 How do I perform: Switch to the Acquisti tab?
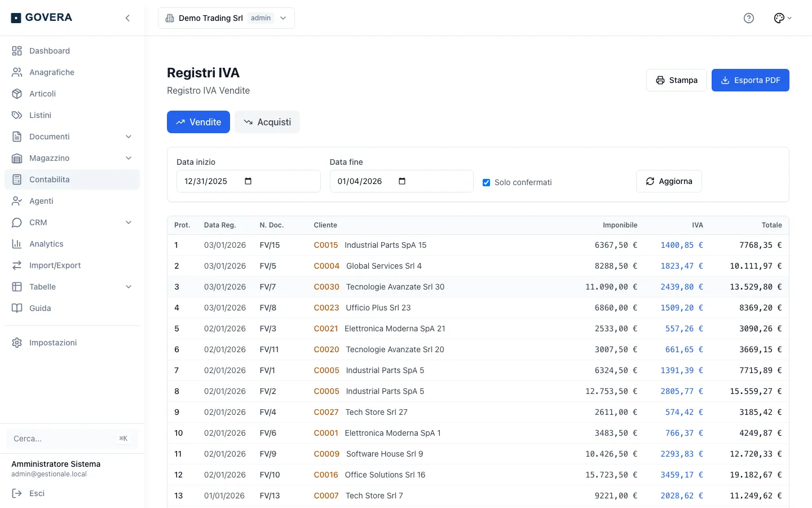pyautogui.click(x=267, y=122)
